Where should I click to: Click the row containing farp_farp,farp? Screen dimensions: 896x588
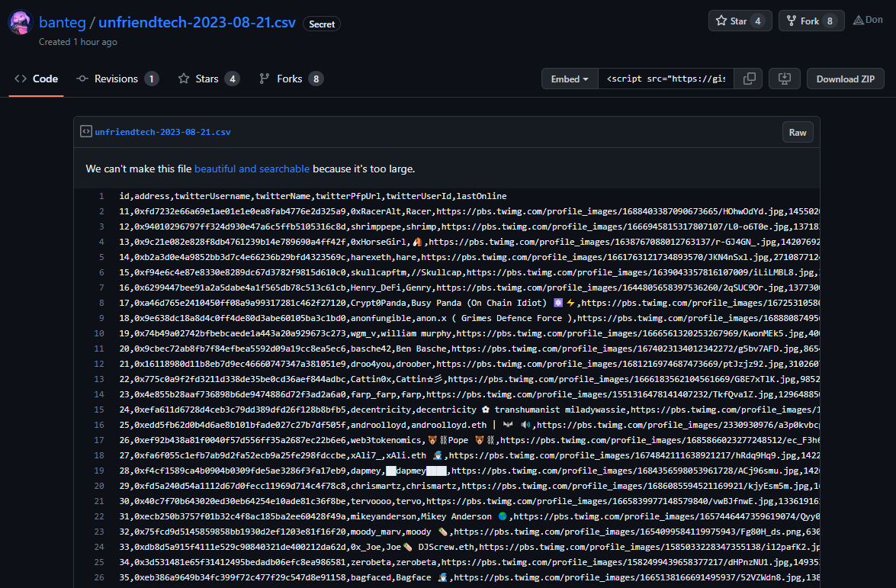click(x=469, y=394)
